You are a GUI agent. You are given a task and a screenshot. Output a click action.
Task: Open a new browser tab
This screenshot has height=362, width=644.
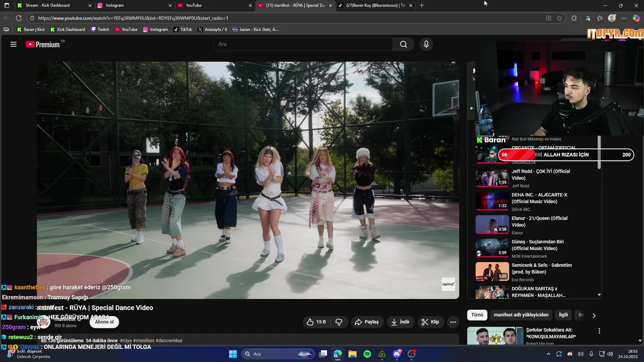point(422,6)
